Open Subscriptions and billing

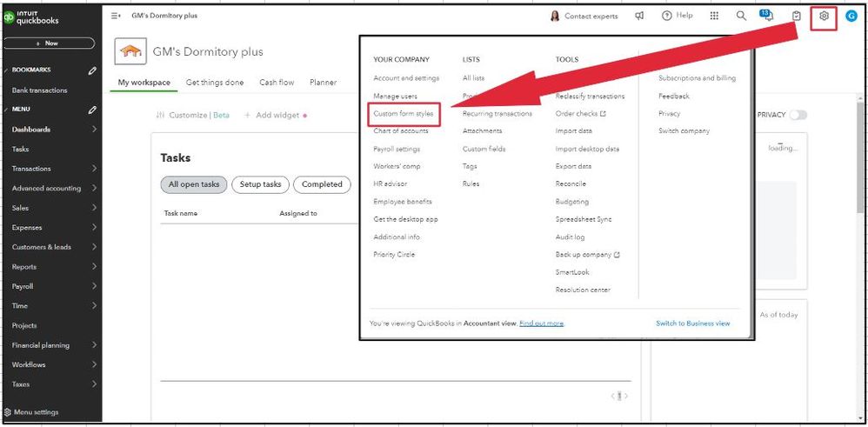[x=697, y=78]
